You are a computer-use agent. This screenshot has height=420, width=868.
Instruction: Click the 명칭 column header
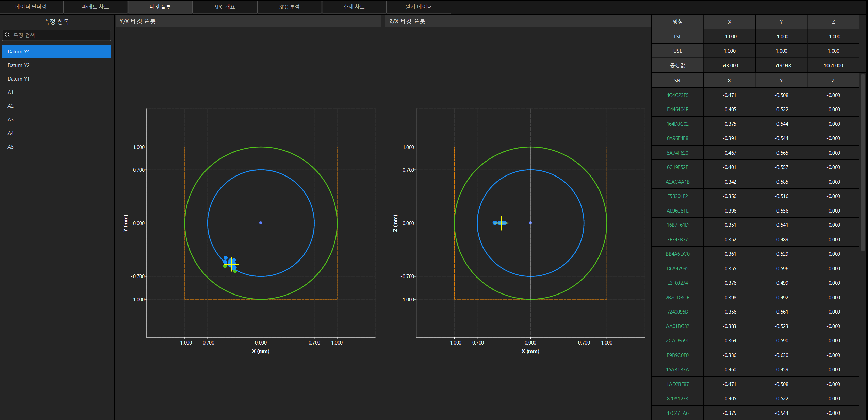(677, 22)
